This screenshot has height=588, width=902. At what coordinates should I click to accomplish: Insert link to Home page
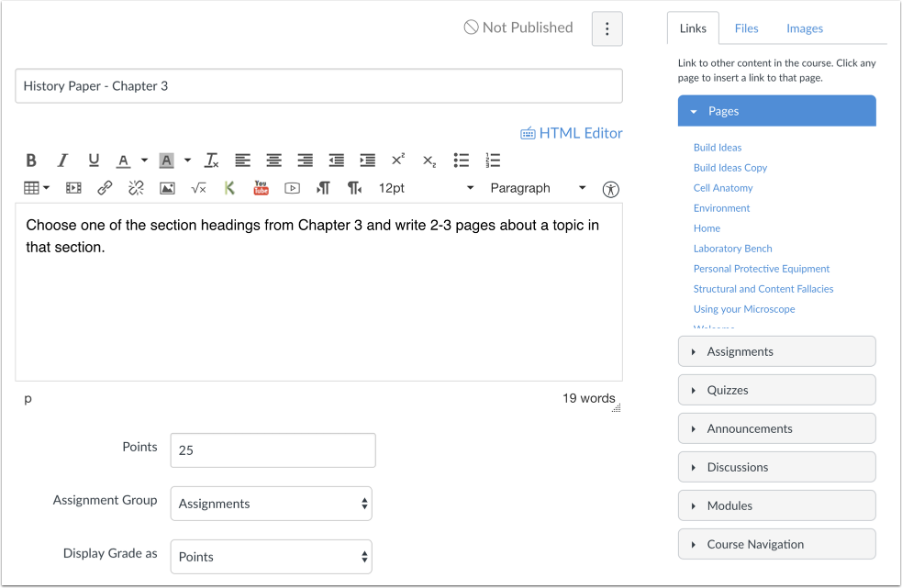click(707, 227)
